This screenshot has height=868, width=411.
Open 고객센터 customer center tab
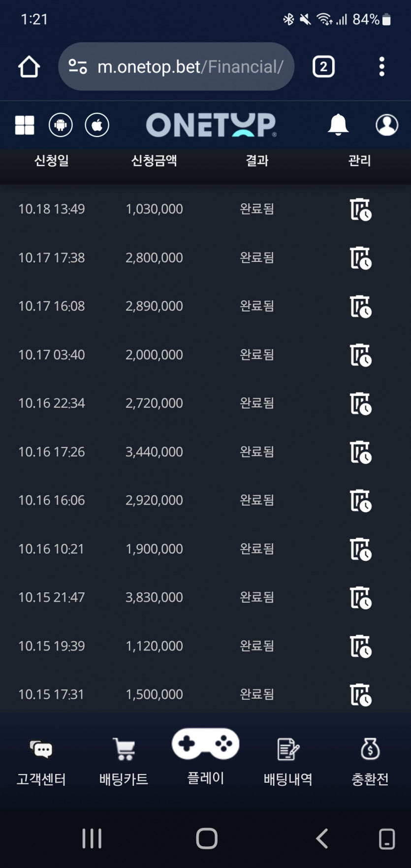41,762
